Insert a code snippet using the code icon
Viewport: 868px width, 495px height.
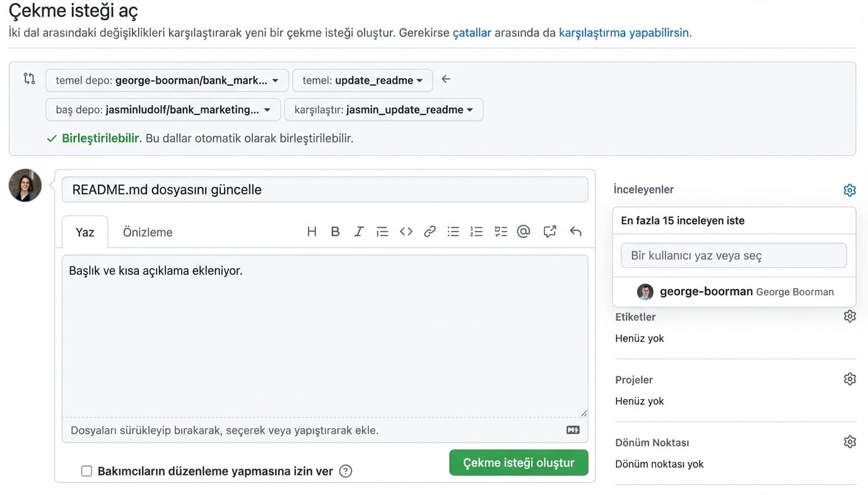tap(406, 231)
